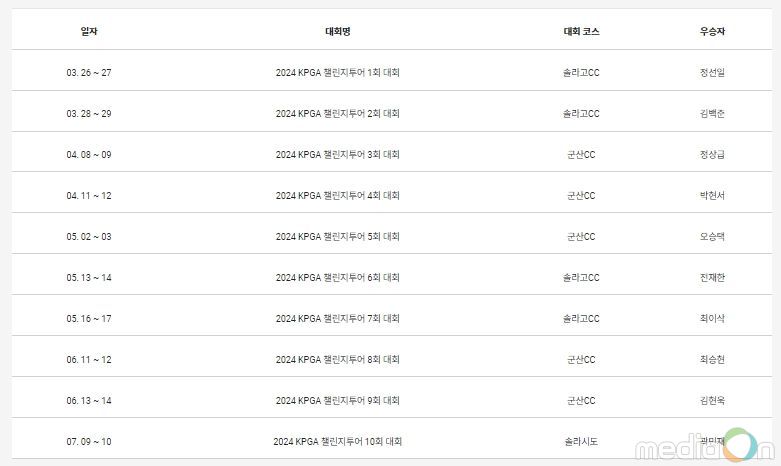The image size is (781, 466).
Task: Click the 일자 column header
Action: [89, 31]
